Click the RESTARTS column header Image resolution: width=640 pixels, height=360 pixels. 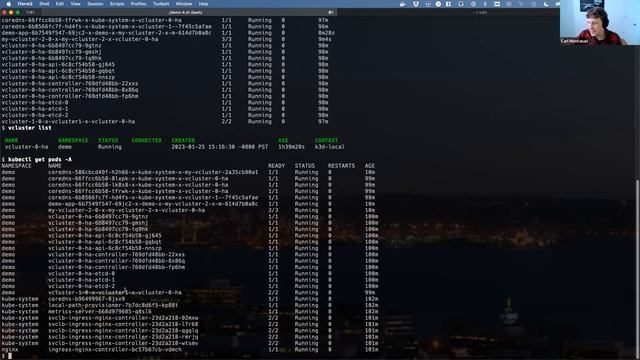click(x=341, y=166)
